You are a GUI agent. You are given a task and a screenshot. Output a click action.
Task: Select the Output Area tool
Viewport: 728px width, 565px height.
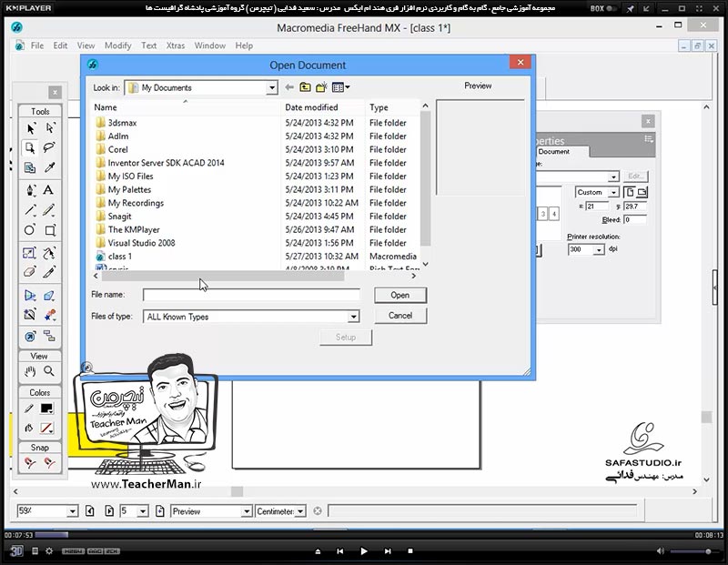coord(30,167)
